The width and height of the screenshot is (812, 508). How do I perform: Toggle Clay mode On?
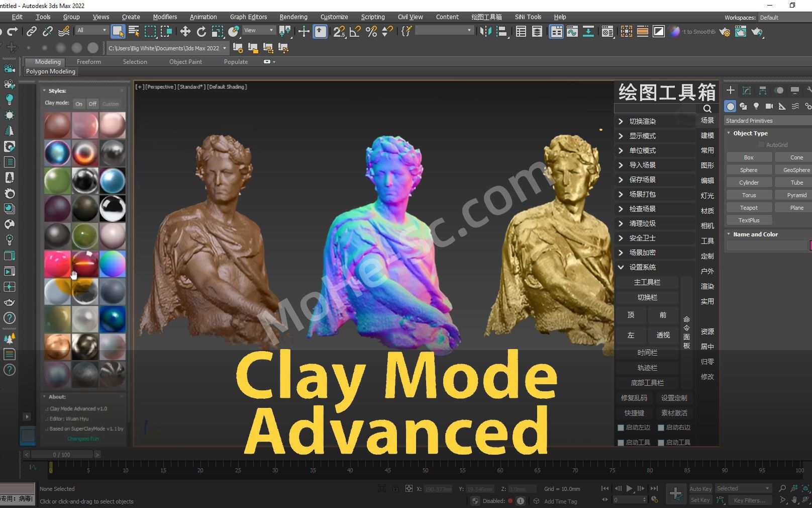(79, 104)
